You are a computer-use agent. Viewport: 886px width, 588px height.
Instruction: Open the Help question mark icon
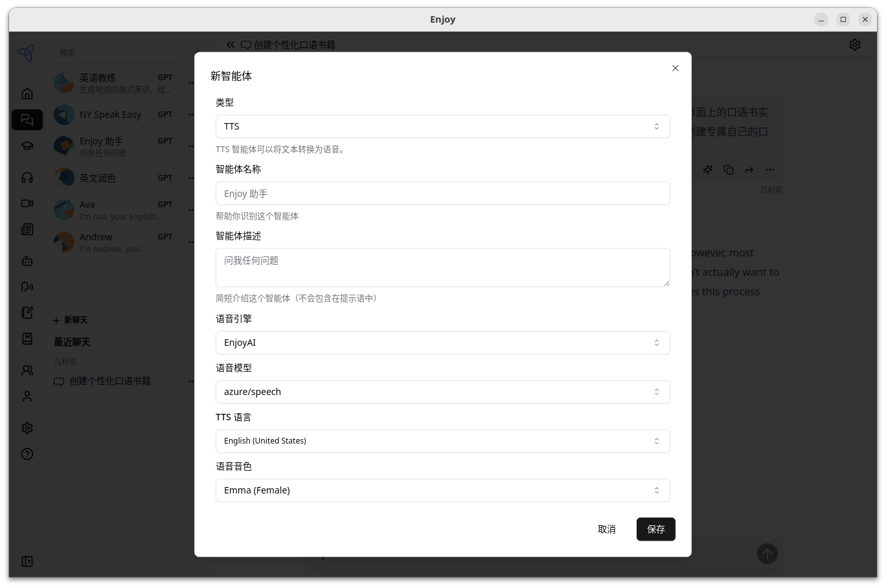click(x=27, y=454)
